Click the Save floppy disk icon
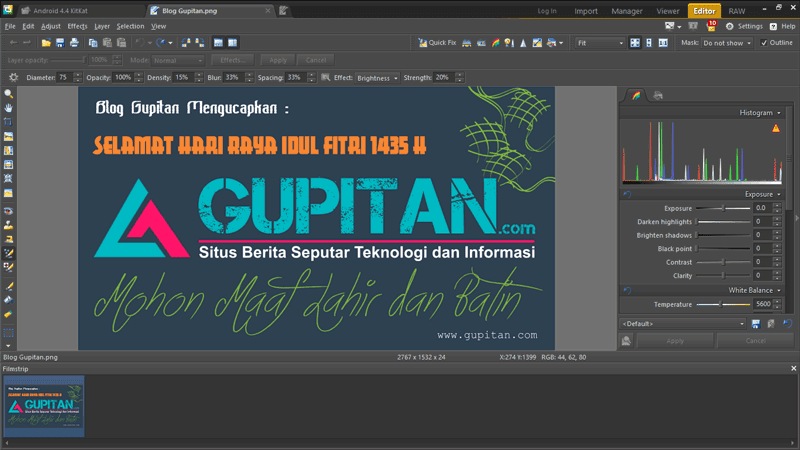The image size is (800, 450). click(x=60, y=43)
